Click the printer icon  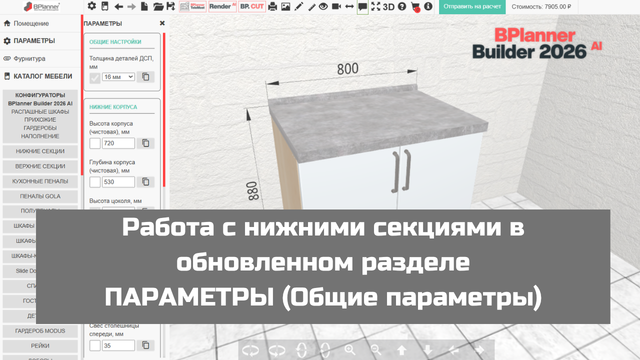point(273,7)
